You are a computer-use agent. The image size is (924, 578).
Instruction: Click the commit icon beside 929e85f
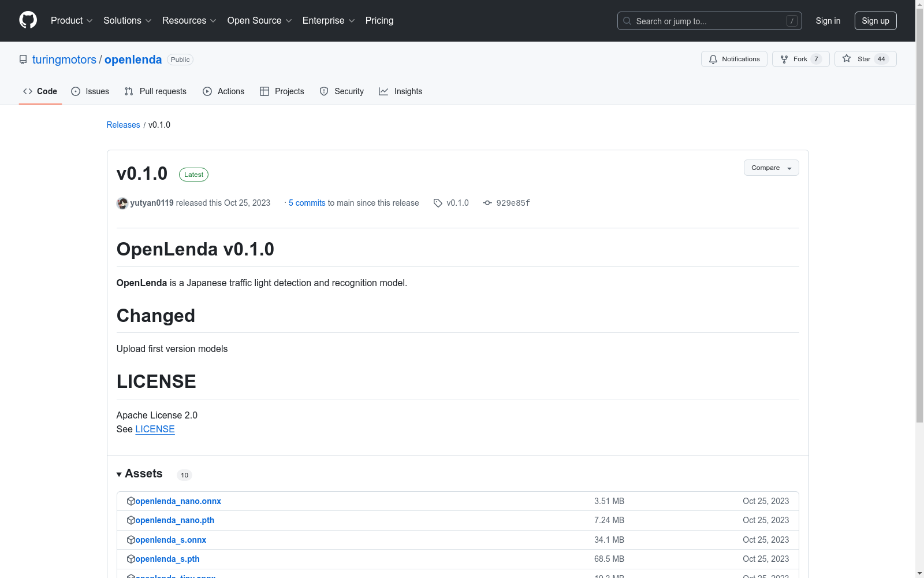pos(487,203)
